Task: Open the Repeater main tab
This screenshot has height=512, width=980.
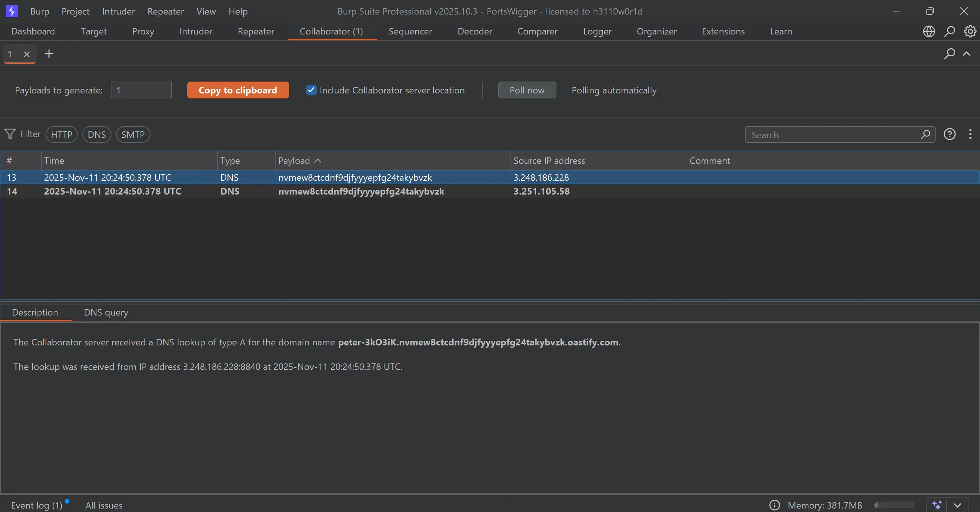Action: click(256, 31)
